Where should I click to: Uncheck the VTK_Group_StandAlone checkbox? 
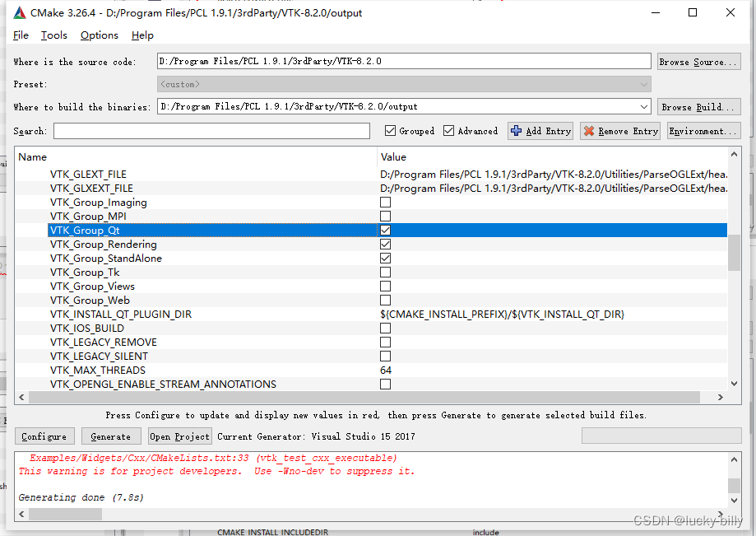pyautogui.click(x=385, y=258)
